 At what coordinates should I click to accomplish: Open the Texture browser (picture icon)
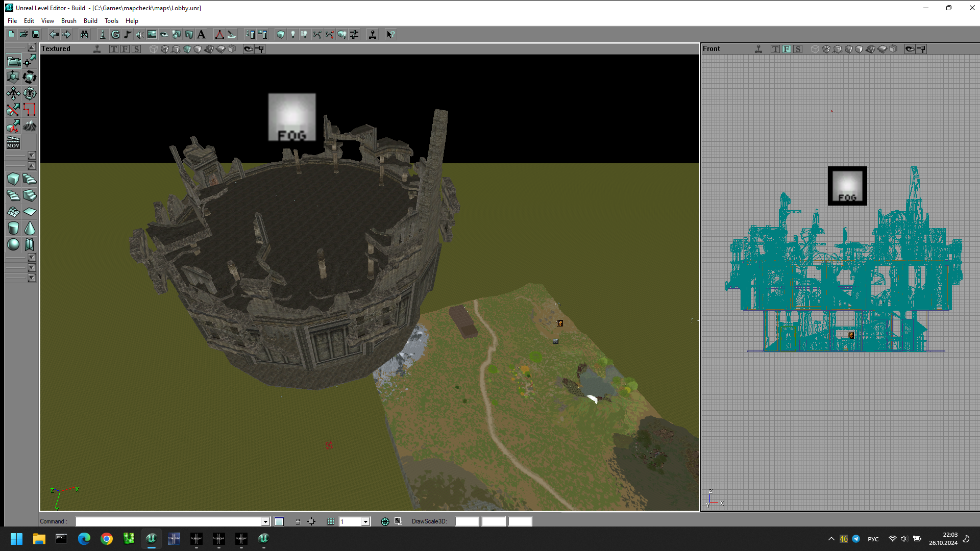click(x=152, y=34)
